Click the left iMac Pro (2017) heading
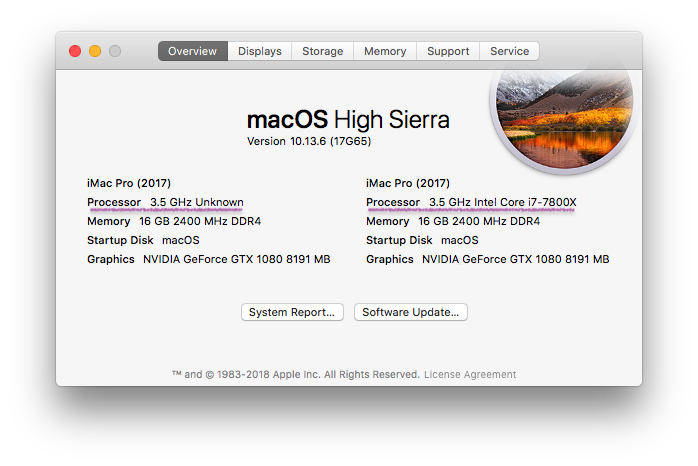The height and width of the screenshot is (466, 698). coord(129,183)
